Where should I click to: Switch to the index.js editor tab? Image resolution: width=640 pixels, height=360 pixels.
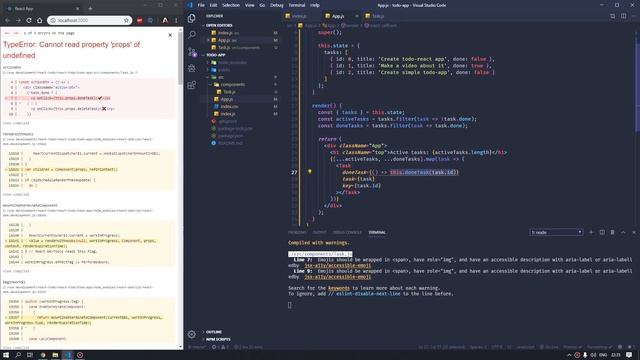tap(299, 16)
